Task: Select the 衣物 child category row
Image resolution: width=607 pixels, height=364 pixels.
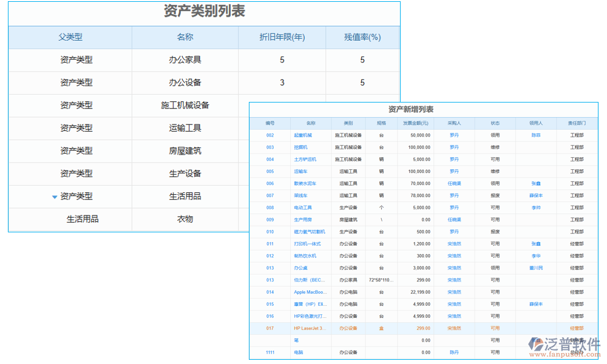Action: click(185, 219)
